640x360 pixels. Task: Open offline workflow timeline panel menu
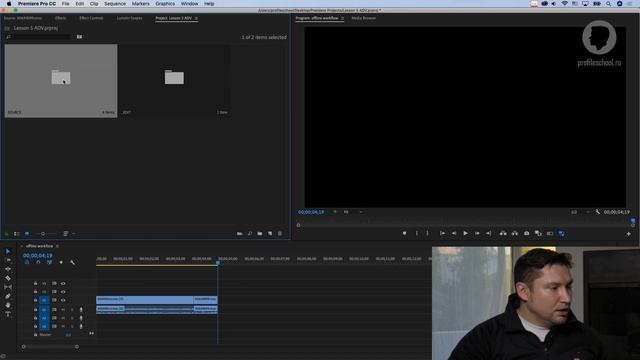(x=57, y=246)
